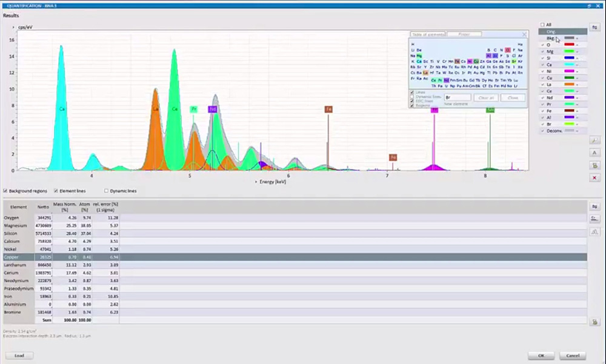Expand the Cu legend color dropdown
Image resolution: width=606 pixels, height=364 pixels.
pos(578,78)
